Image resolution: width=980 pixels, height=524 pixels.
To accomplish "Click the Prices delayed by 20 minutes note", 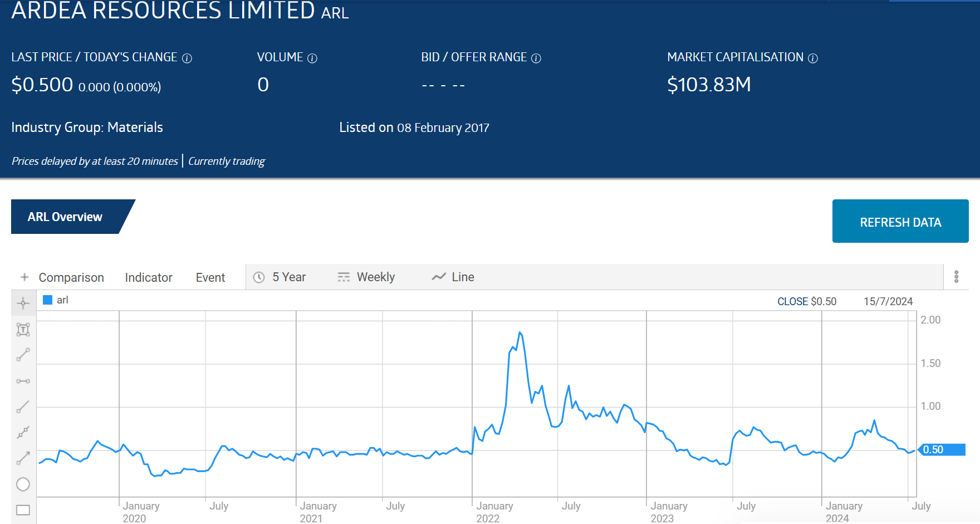I will tap(95, 161).
